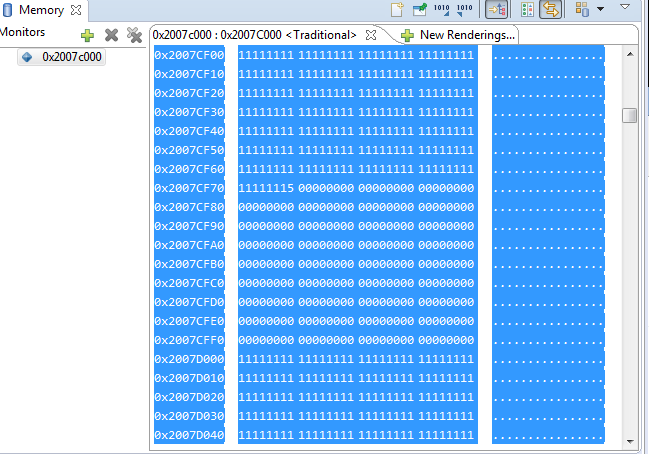The height and width of the screenshot is (454, 649).
Task: Open the Memory view menu triangle
Action: pos(625,7)
